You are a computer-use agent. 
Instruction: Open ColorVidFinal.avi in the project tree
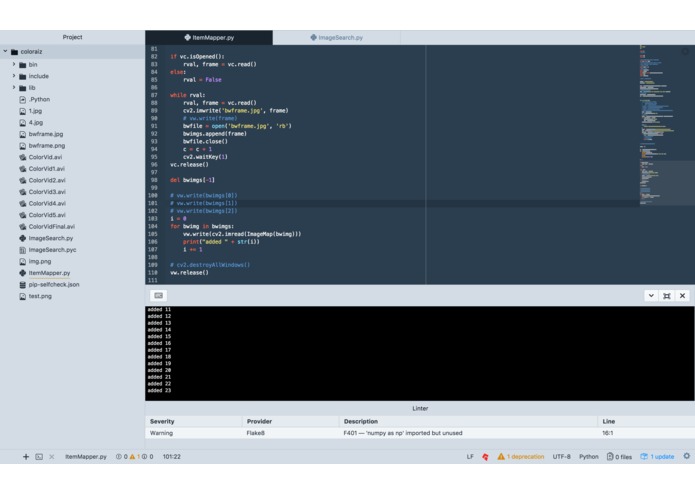(51, 226)
